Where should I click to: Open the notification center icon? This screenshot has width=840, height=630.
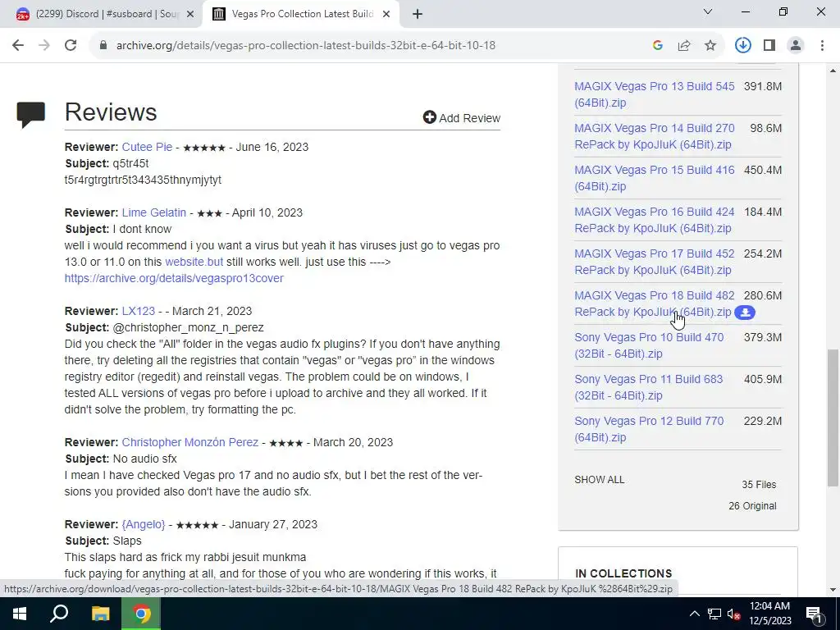tap(815, 614)
